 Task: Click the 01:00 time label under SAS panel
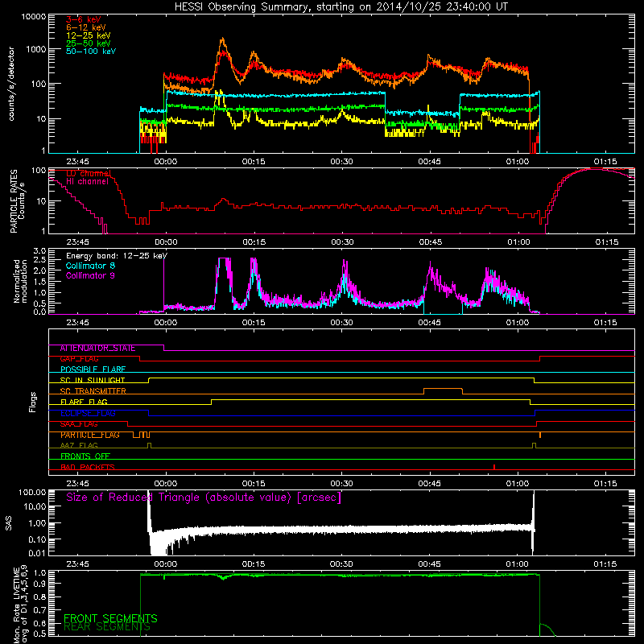tap(517, 564)
